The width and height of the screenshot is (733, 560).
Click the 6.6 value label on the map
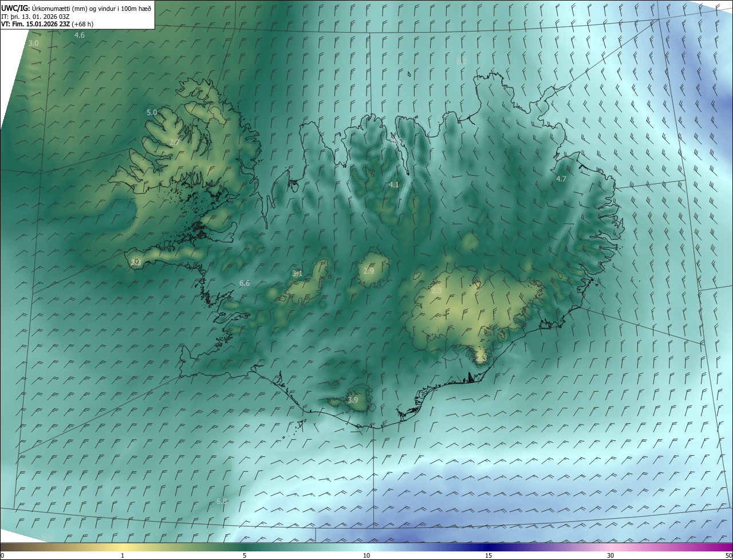tap(245, 283)
